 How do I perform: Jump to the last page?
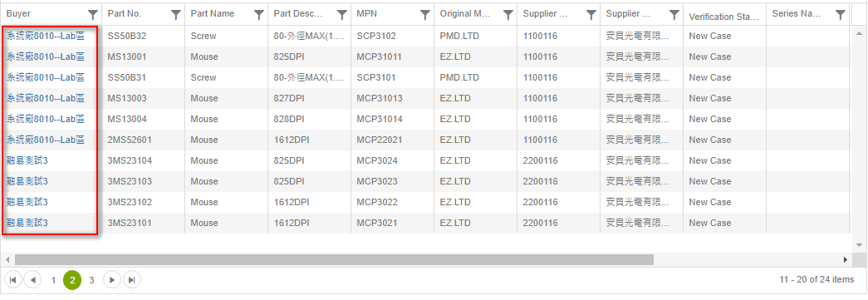pyautogui.click(x=132, y=280)
